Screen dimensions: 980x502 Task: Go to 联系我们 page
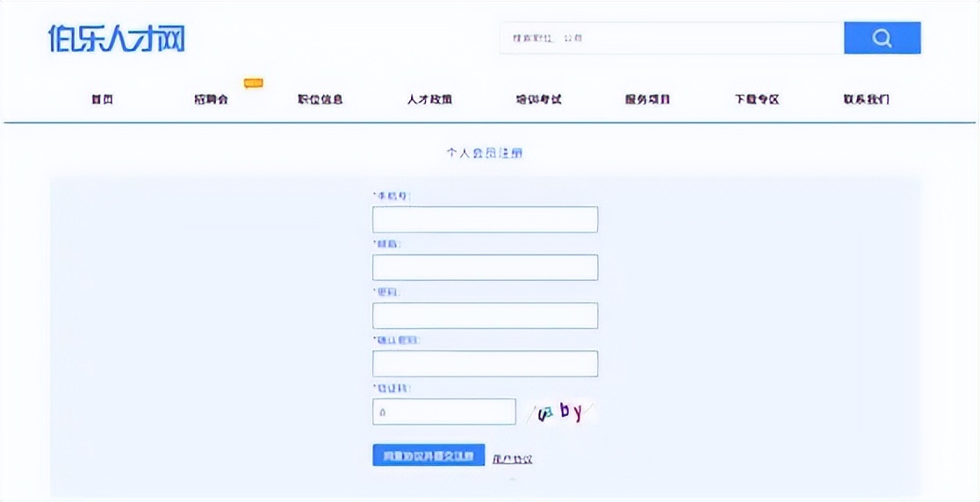click(866, 99)
